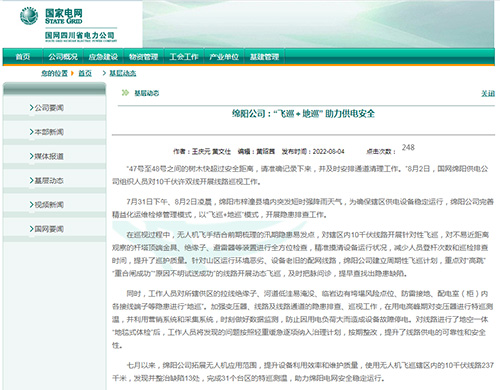Click the paragraph starting with 七月以来

303,372
